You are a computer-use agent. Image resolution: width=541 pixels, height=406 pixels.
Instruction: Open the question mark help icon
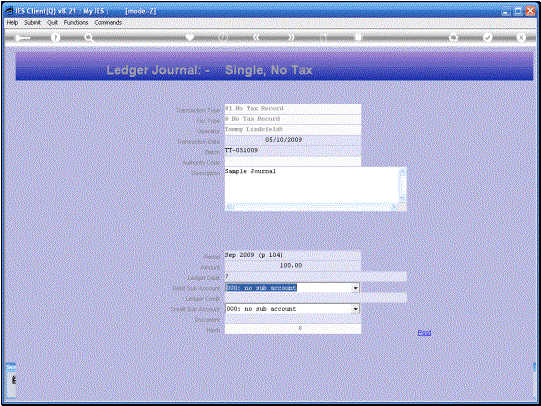click(x=55, y=38)
